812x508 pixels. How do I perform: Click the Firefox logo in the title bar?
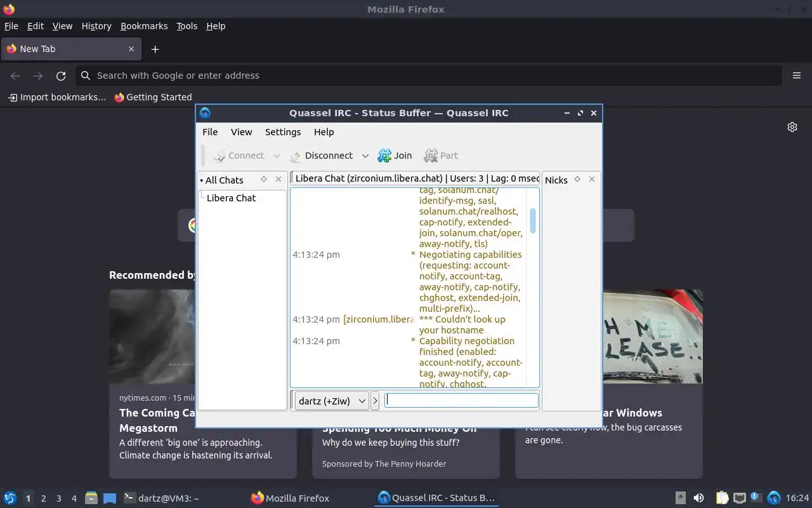[x=9, y=10]
